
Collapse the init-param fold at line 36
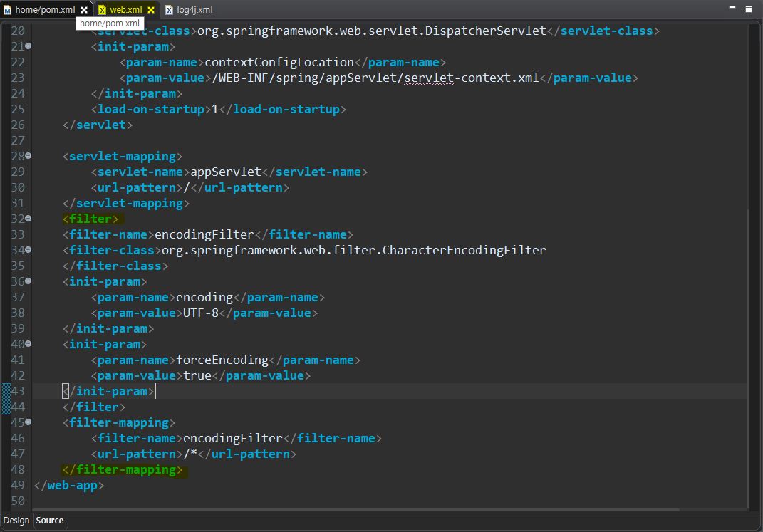(28, 281)
